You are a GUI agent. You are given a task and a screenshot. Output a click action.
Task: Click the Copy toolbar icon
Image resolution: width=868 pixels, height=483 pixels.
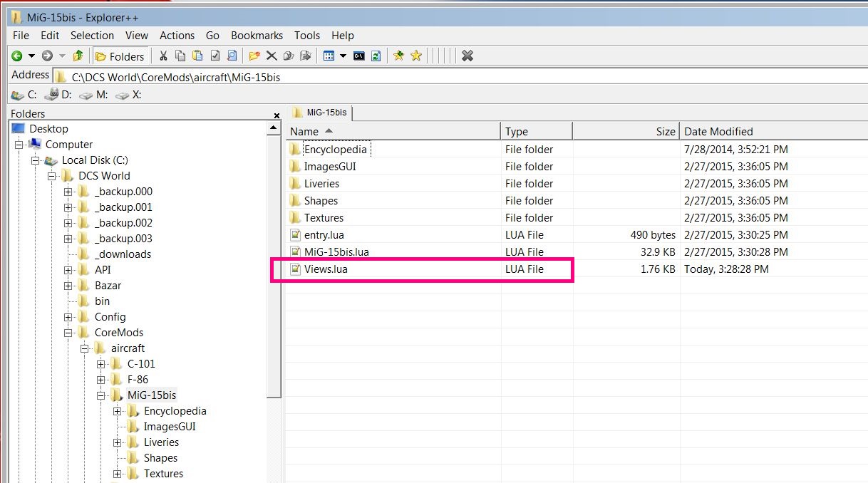coord(180,56)
